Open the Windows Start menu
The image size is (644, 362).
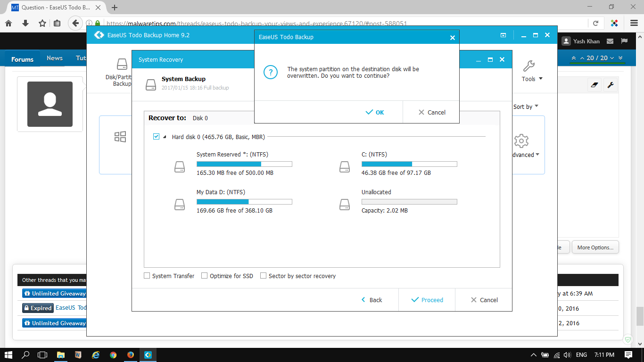(8, 355)
